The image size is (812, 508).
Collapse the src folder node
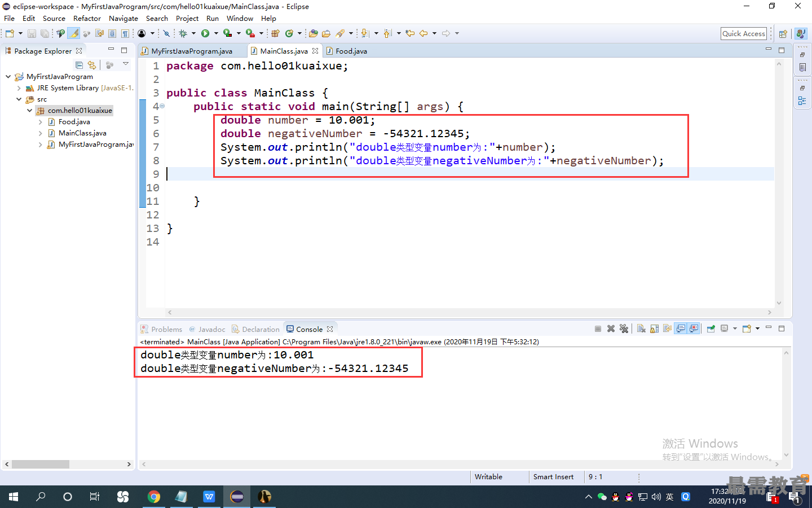coord(19,99)
